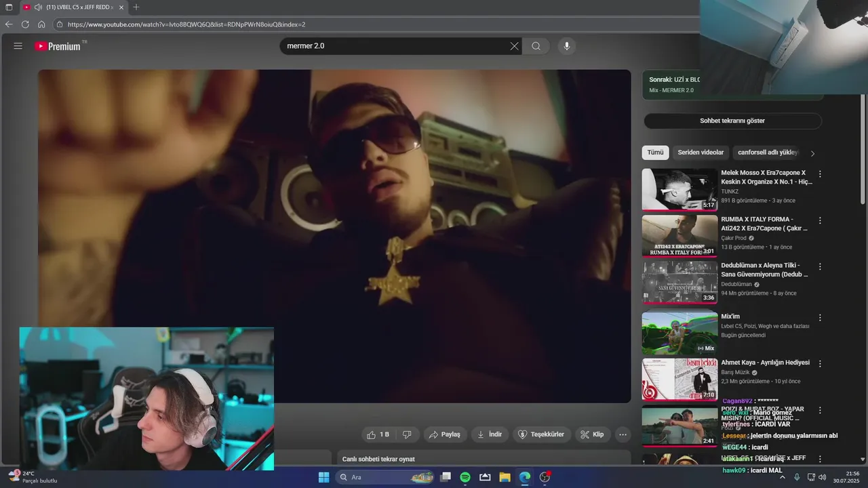Open Melek Mosso X Era7capone video thumbnail
Screen dimensions: 868x488
679,189
